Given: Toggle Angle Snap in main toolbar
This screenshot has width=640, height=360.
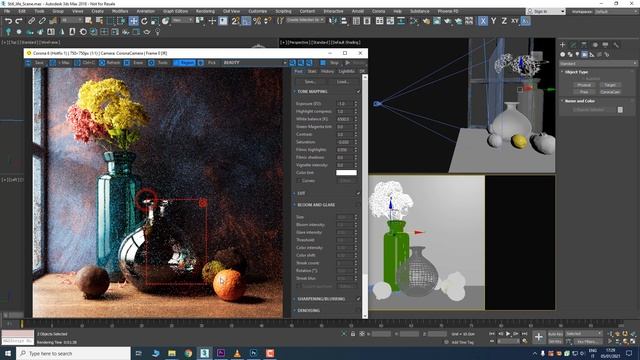Looking at the screenshot, I should tap(246, 21).
